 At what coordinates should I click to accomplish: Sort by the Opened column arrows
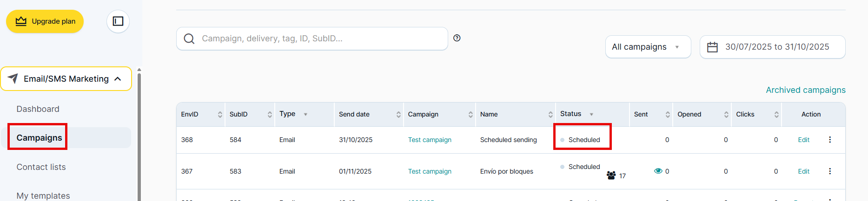coord(726,115)
